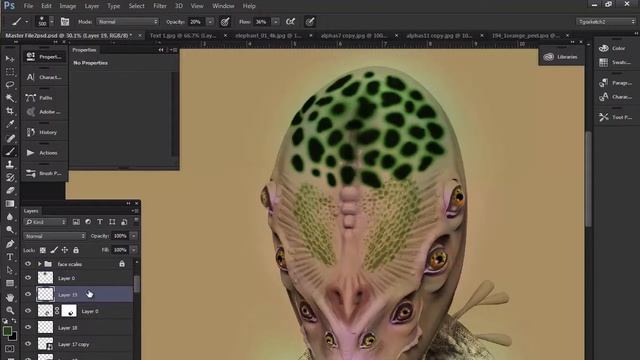The image size is (640, 360).
Task: Select the Blur tool
Action: 10,217
